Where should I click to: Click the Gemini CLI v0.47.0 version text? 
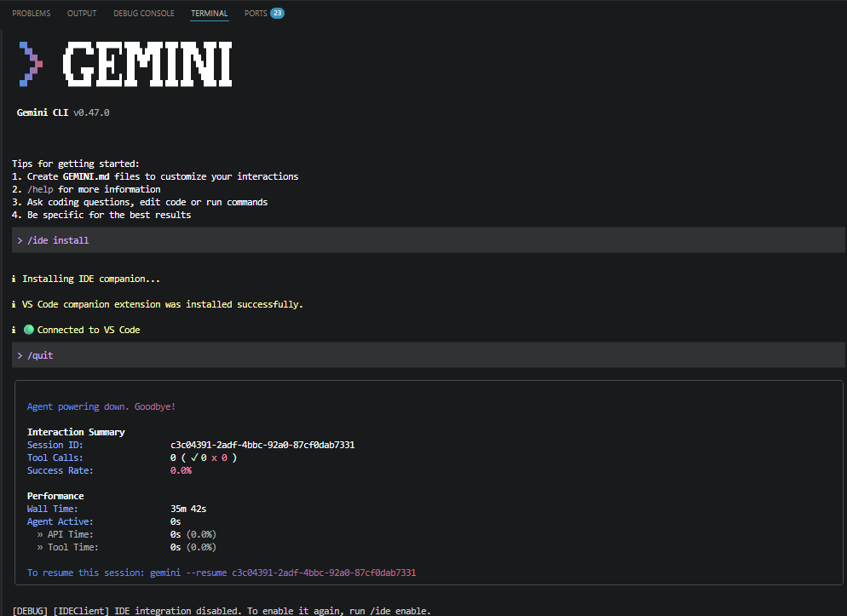[x=63, y=112]
